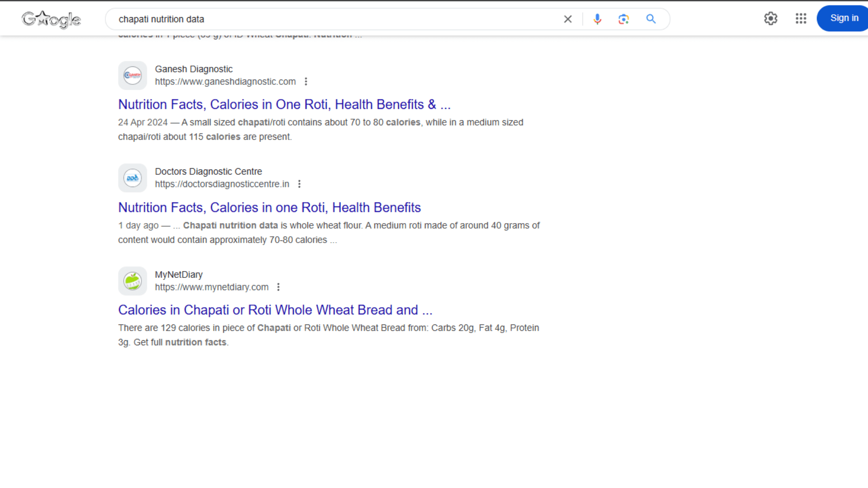This screenshot has height=488, width=868.
Task: Click the Ganesh Diagnostic site favicon
Action: pos(132,75)
